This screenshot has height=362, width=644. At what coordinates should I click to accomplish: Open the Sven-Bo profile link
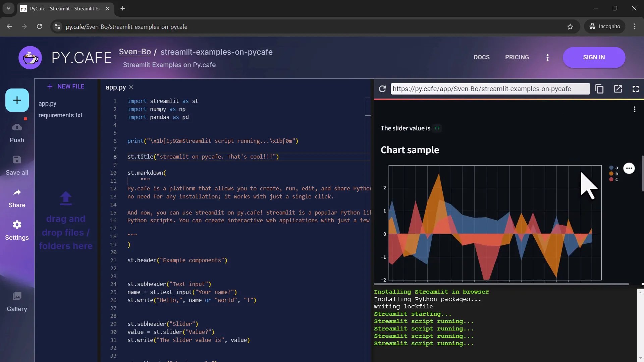pyautogui.click(x=135, y=52)
